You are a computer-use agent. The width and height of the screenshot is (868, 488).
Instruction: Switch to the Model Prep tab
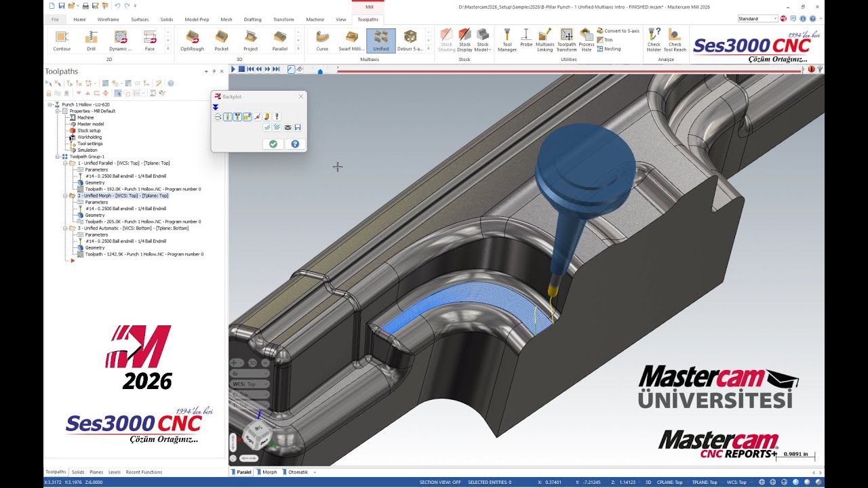197,20
